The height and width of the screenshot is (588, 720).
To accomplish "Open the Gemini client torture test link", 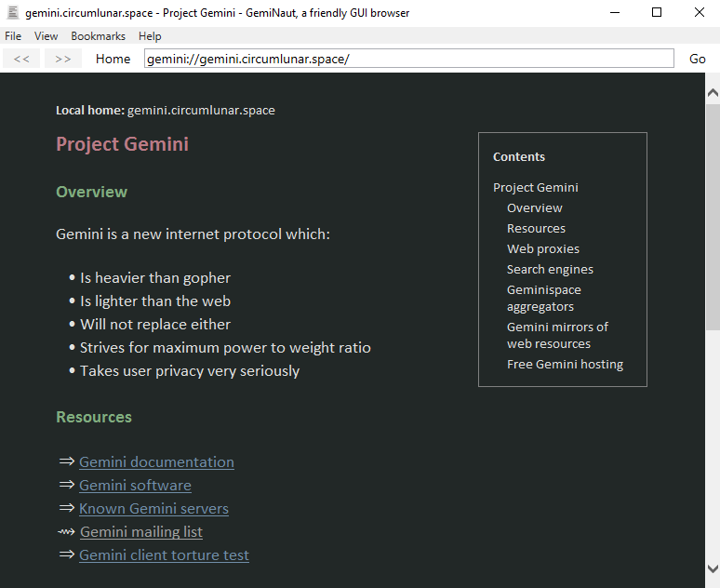I will pyautogui.click(x=164, y=555).
